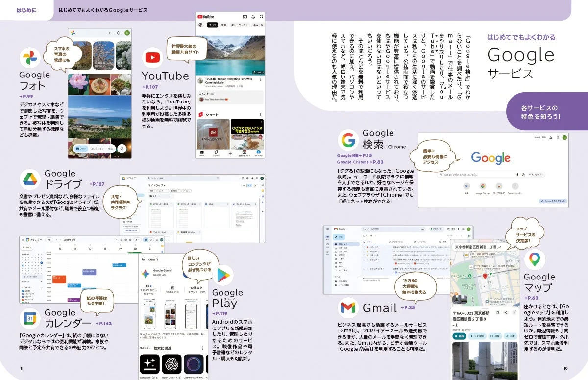Open the Google Gemini app icon
The image size is (588, 380).
[145, 273]
